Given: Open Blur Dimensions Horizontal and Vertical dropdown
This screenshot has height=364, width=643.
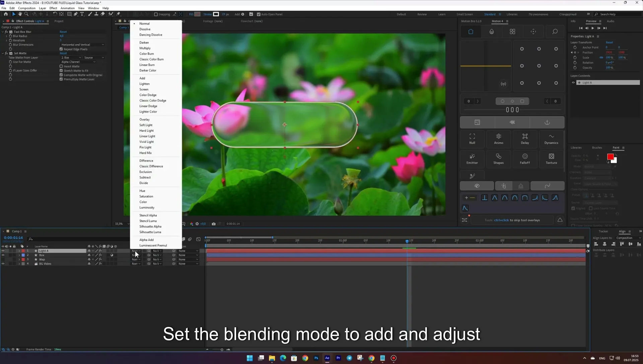Looking at the screenshot, I should tap(82, 44).
